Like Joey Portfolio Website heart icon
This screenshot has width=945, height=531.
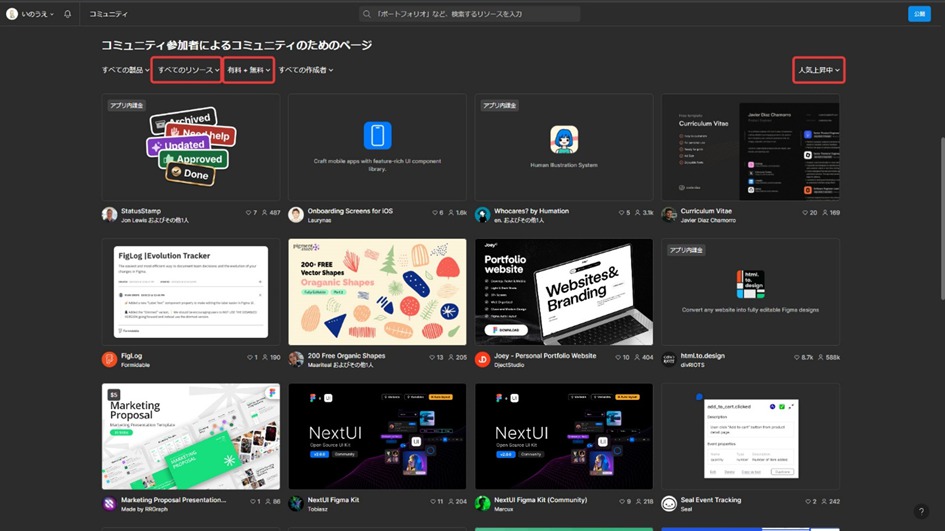click(618, 357)
